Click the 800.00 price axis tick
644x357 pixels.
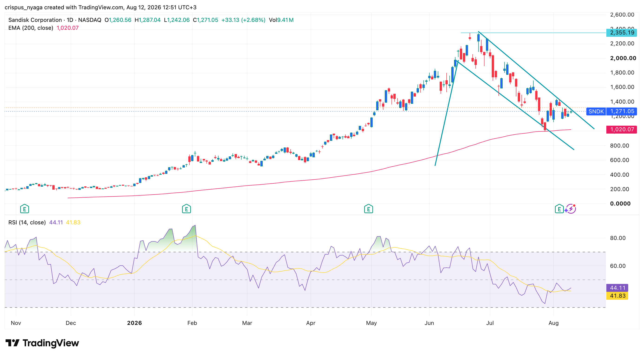tap(620, 146)
